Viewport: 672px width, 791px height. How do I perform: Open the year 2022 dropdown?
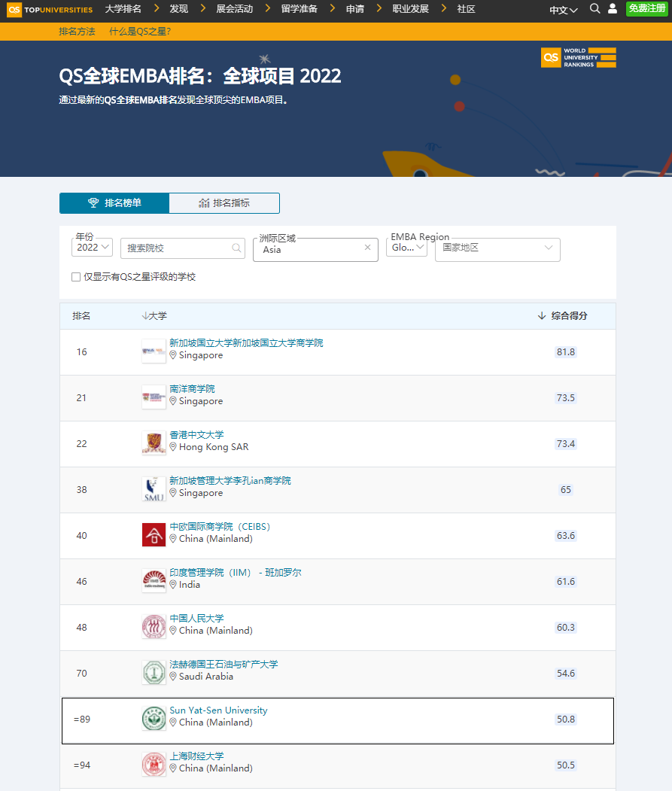click(93, 247)
